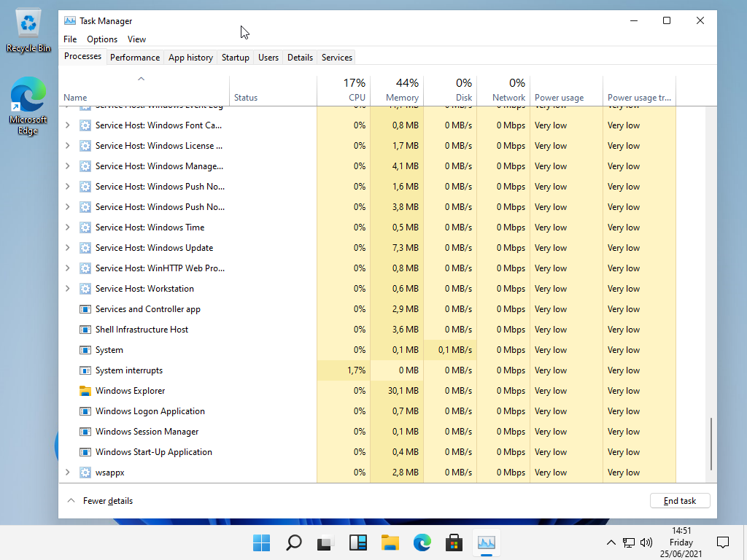Open the Options menu
Viewport: 747px width, 560px height.
[102, 39]
